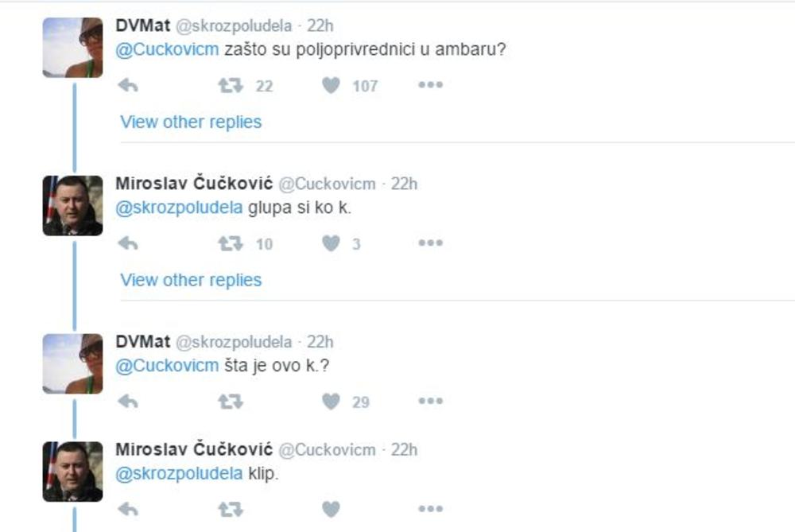795x532 pixels.
Task: Open more options on 'šta je ovo k.?' tweet
Action: pyautogui.click(x=430, y=402)
